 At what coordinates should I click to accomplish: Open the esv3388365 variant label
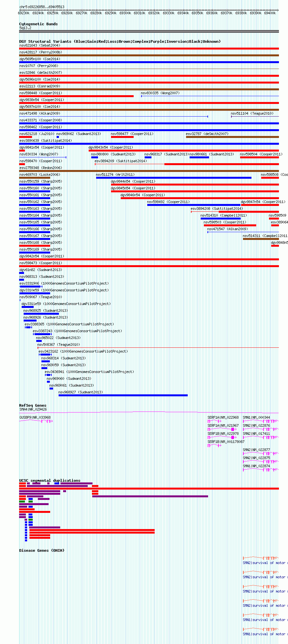69,324
